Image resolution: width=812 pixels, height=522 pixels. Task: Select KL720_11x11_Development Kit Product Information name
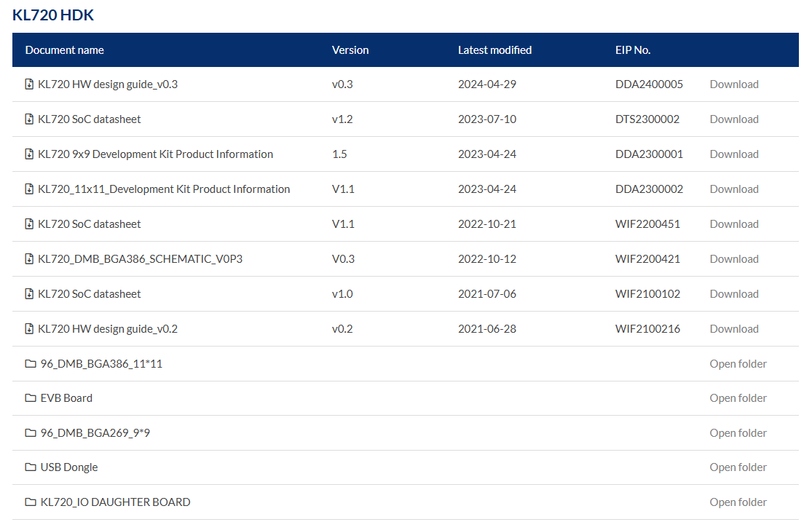(x=164, y=189)
